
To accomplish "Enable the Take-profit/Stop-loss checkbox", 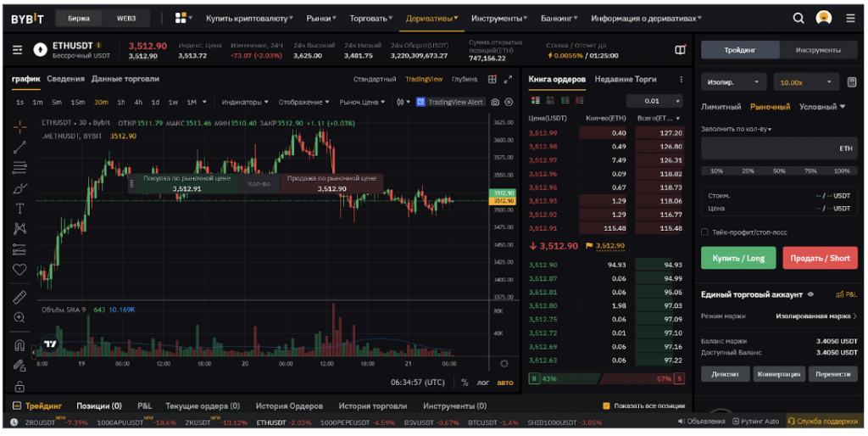I will 705,232.
